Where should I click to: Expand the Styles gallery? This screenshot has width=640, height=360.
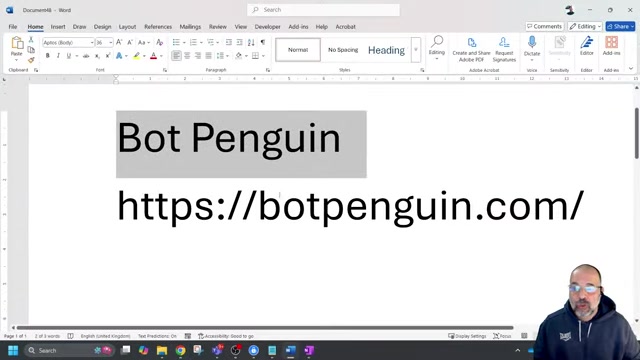pos(416,50)
